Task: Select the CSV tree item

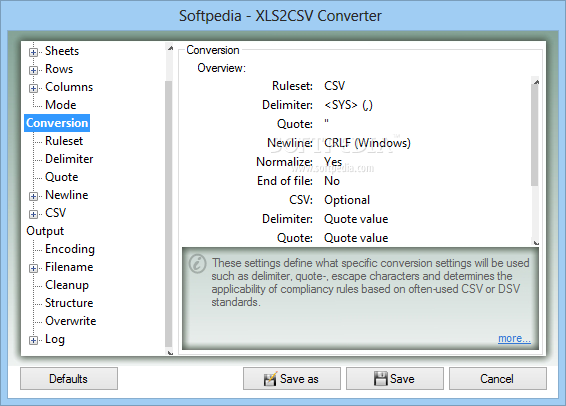Action: [56, 213]
